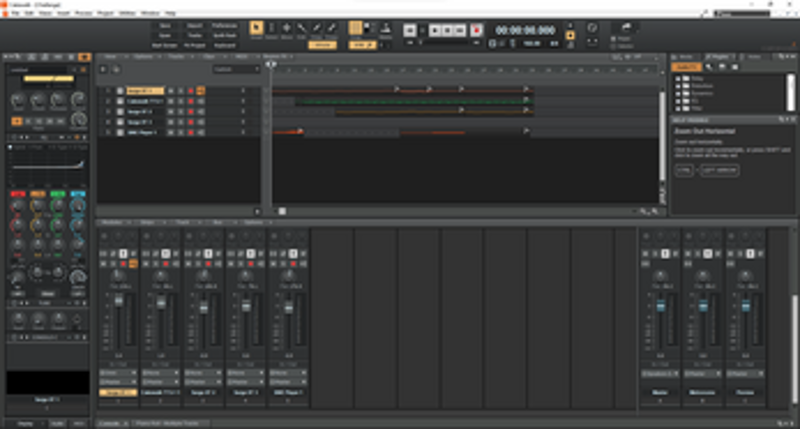Select the Draw tool in the toolbar
This screenshot has width=800, height=429.
[317, 29]
